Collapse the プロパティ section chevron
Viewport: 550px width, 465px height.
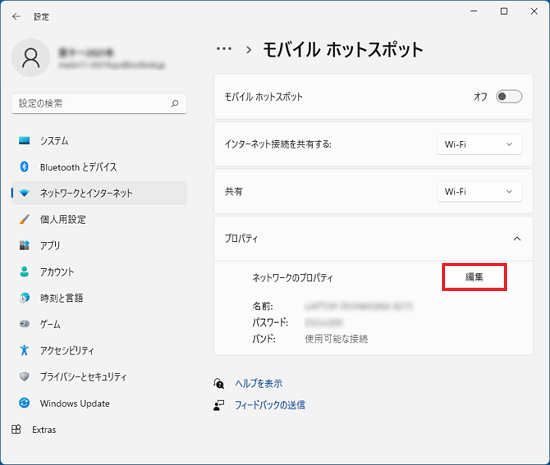pos(517,239)
